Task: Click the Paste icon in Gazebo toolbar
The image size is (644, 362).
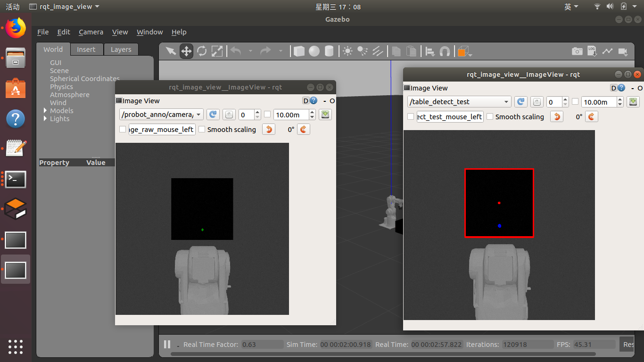Action: point(412,51)
